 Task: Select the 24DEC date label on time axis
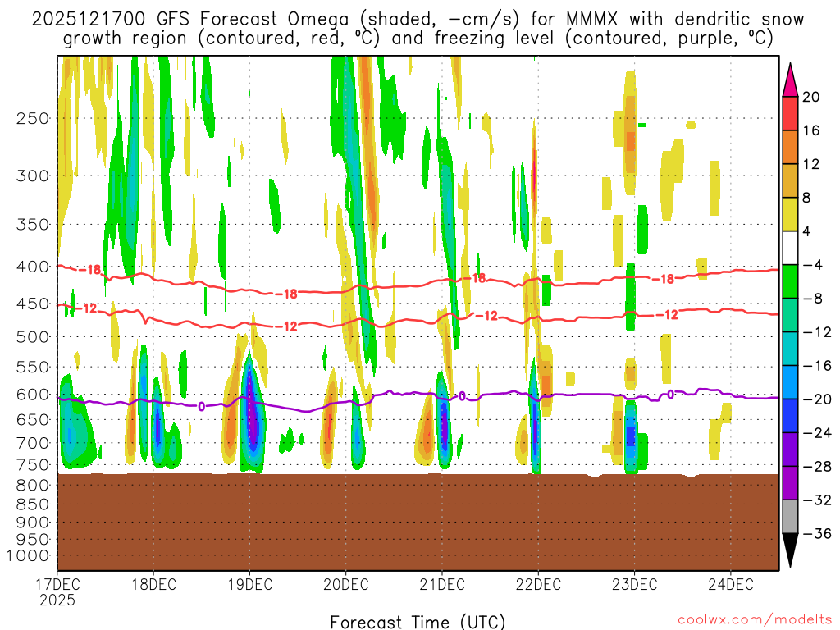730,585
